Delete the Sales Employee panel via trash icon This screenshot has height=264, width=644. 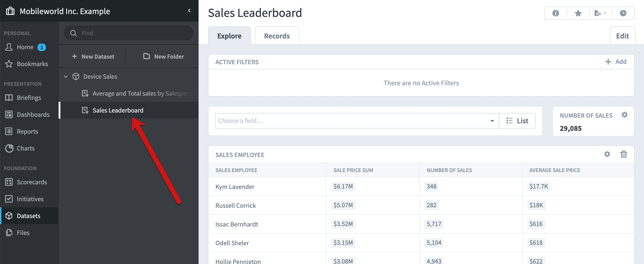[623, 154]
